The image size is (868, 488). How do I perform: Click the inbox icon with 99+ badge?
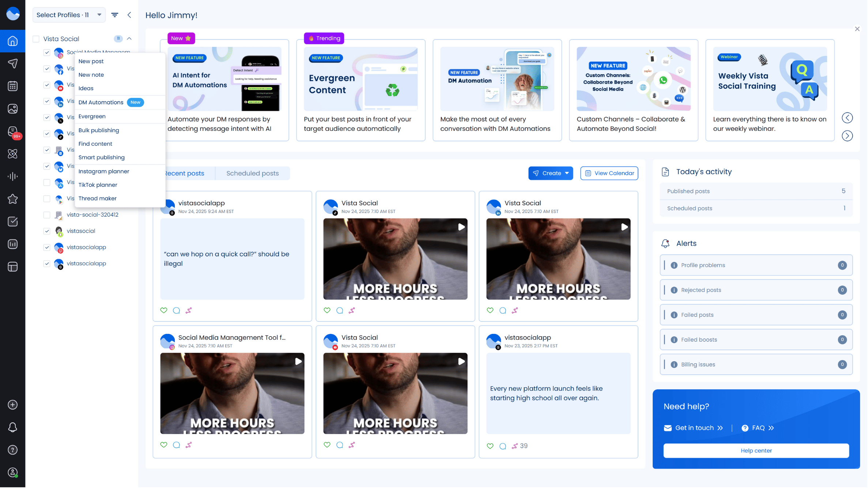[12, 132]
